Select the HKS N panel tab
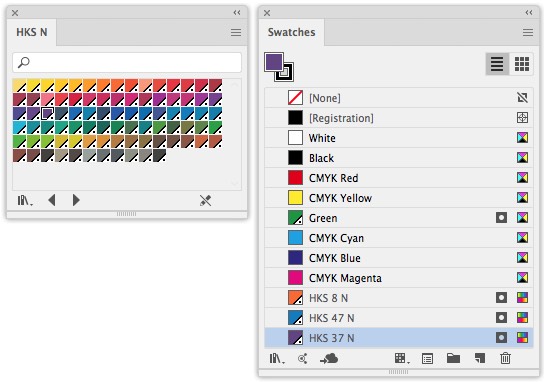Screen dimensions: 544x382 pos(32,32)
